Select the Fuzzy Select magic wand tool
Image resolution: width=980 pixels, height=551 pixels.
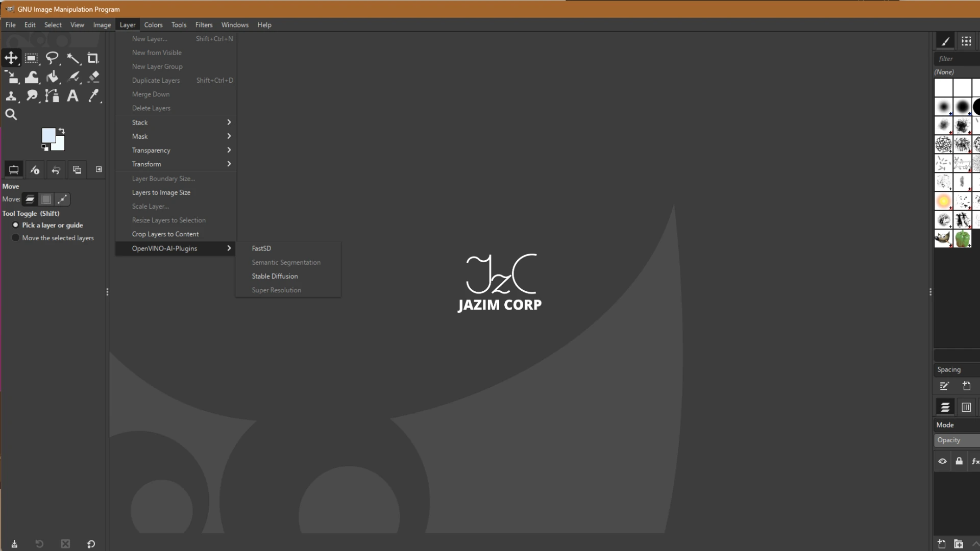pyautogui.click(x=73, y=58)
